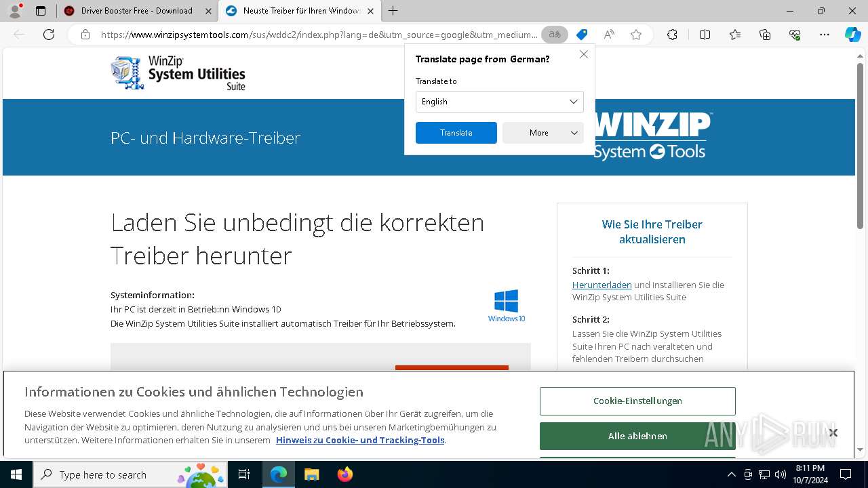868x488 pixels.
Task: Open the Copilot sidebar icon
Action: click(853, 35)
